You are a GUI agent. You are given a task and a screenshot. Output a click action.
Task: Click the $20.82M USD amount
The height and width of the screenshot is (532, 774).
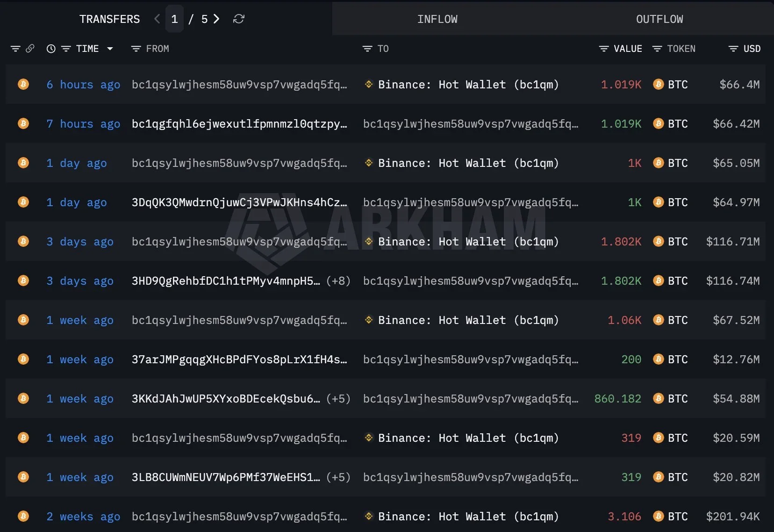click(x=736, y=477)
